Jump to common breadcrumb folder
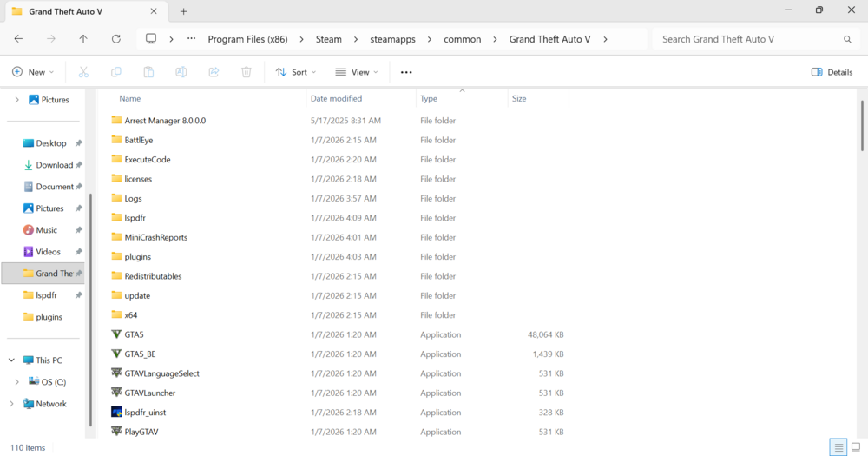 (x=463, y=39)
